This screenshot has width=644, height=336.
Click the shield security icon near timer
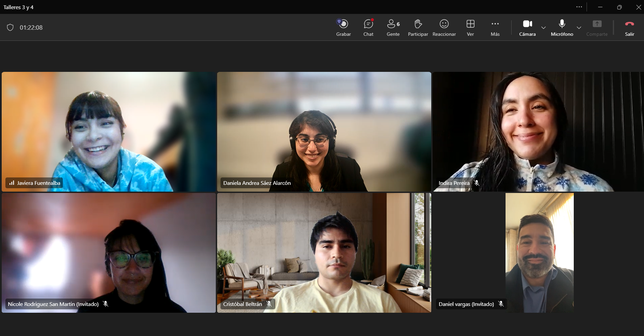(x=10, y=27)
